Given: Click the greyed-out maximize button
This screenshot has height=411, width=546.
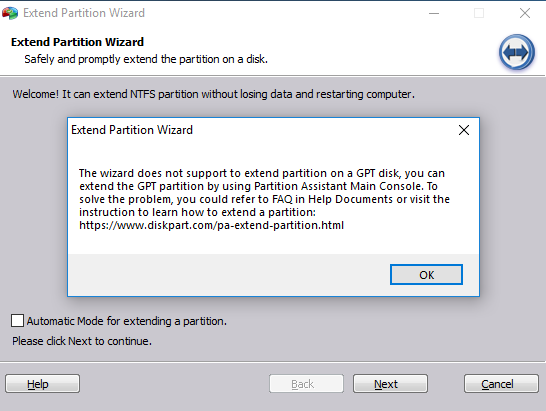Looking at the screenshot, I should tap(479, 13).
